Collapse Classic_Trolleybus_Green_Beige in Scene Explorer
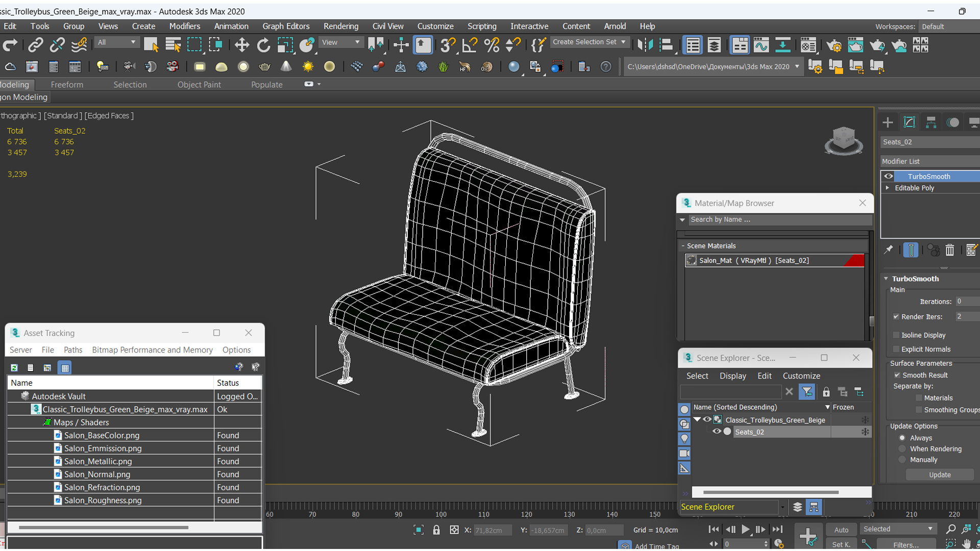The image size is (980, 551). [697, 419]
